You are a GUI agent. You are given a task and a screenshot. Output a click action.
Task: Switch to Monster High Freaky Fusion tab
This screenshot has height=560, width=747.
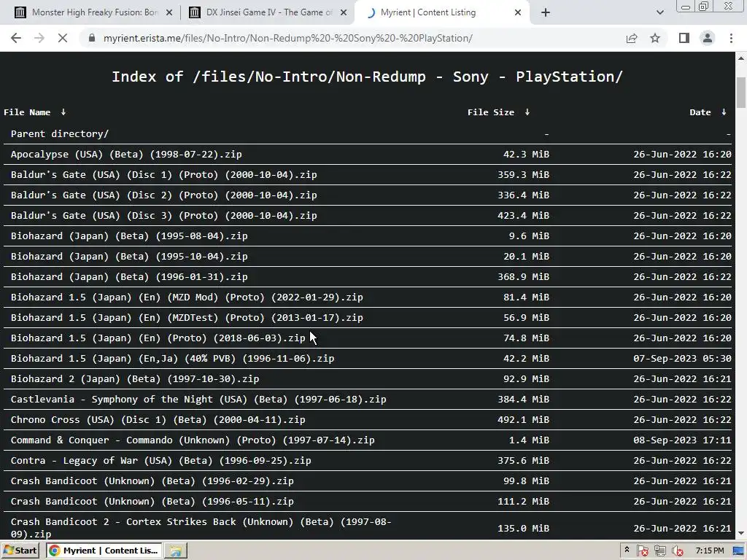pyautogui.click(x=94, y=12)
